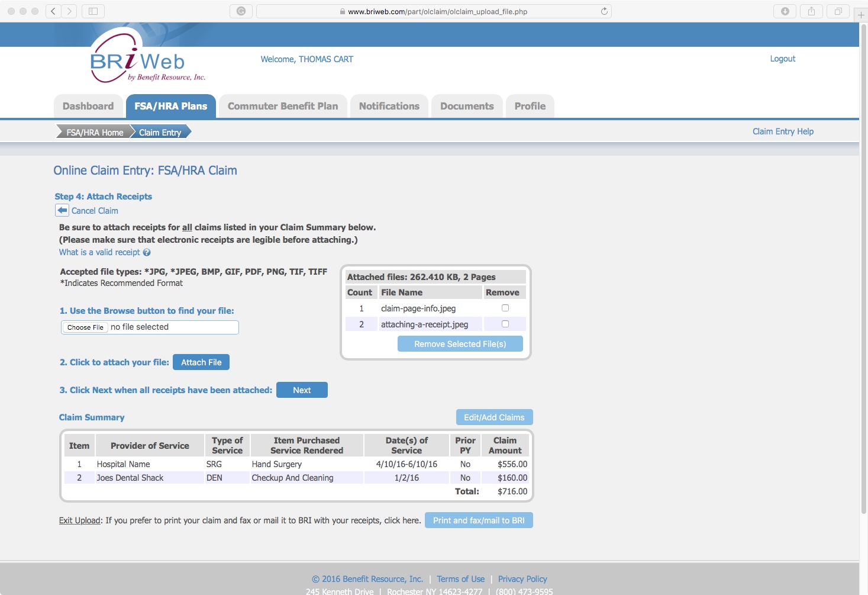Switch to the Documents tab
The image size is (868, 595).
pos(466,106)
